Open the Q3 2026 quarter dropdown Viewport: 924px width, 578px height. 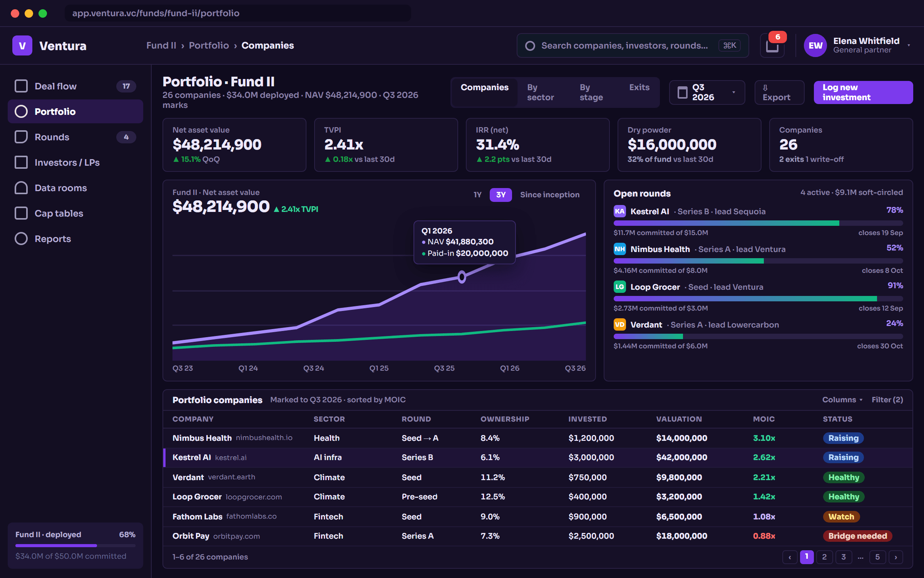707,92
